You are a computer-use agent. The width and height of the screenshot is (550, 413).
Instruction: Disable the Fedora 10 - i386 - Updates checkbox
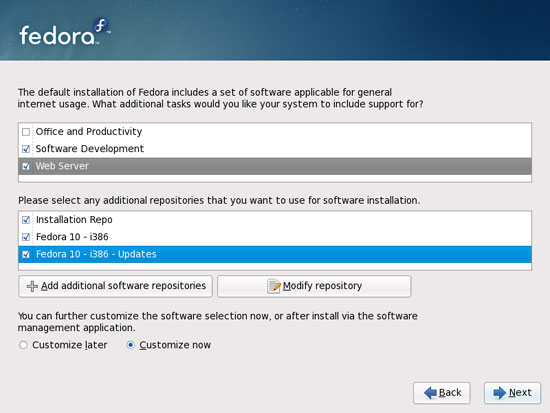click(26, 254)
